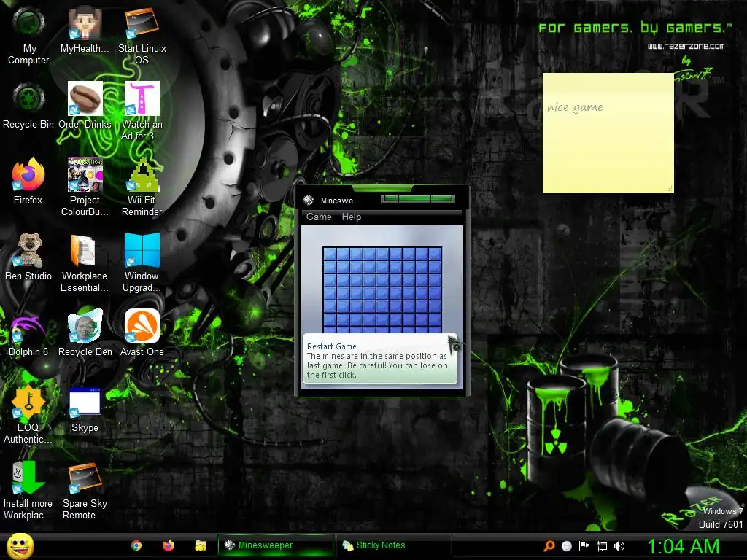Click the sticky note with 'nice game'
The height and width of the screenshot is (560, 747).
coord(608,133)
